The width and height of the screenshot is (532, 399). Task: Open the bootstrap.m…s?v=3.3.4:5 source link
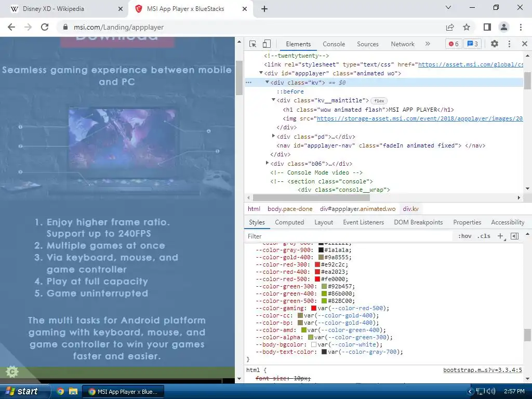(x=483, y=370)
